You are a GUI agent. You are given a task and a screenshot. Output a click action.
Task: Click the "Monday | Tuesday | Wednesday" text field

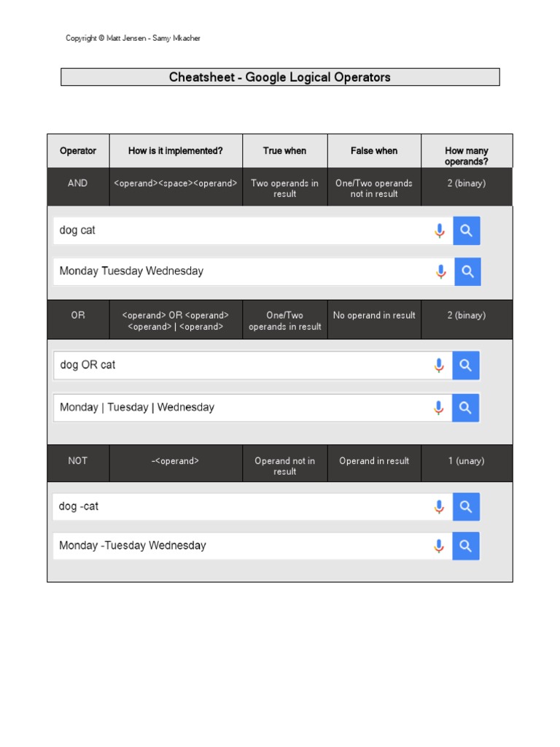pos(241,408)
